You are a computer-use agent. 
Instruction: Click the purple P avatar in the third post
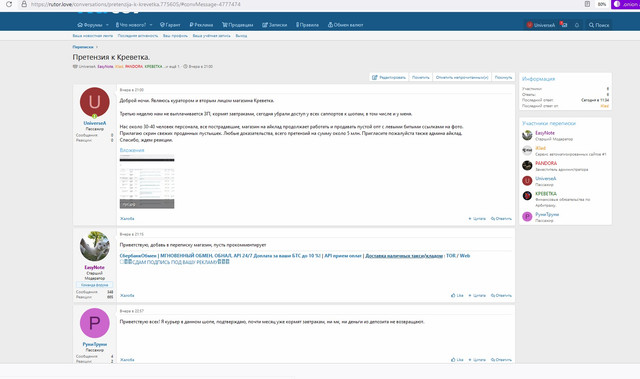tap(95, 323)
